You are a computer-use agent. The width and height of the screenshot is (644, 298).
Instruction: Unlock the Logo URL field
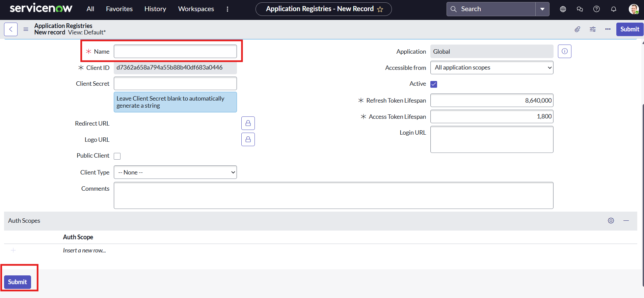pos(248,139)
